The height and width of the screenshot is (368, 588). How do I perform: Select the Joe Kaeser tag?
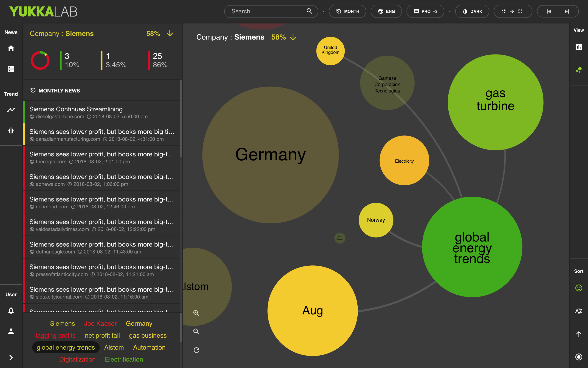pyautogui.click(x=100, y=323)
